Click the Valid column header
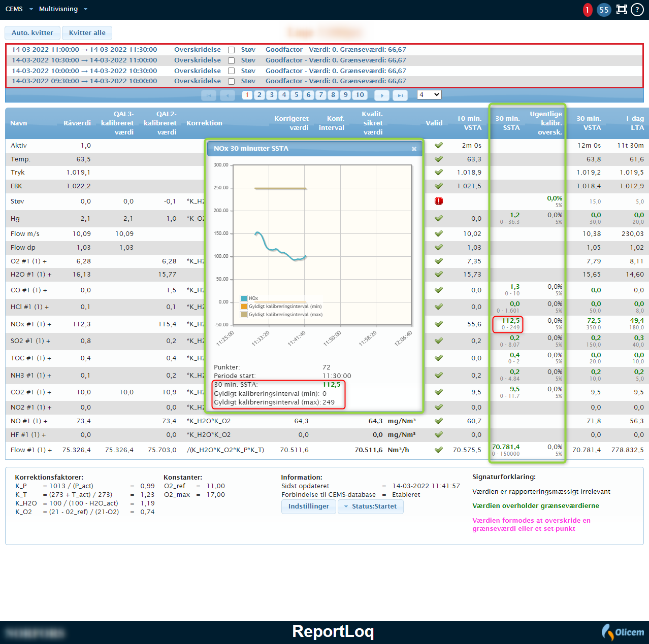This screenshot has width=649, height=644. point(434,123)
